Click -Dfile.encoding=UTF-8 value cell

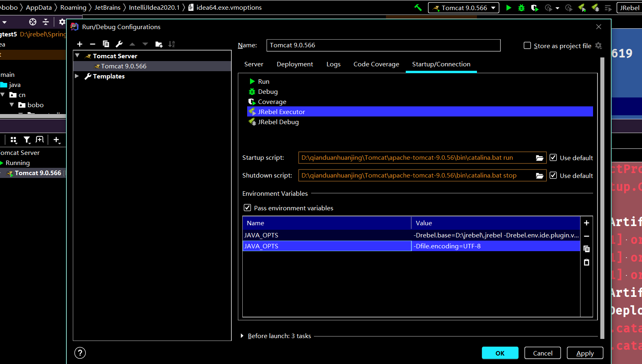coord(496,246)
